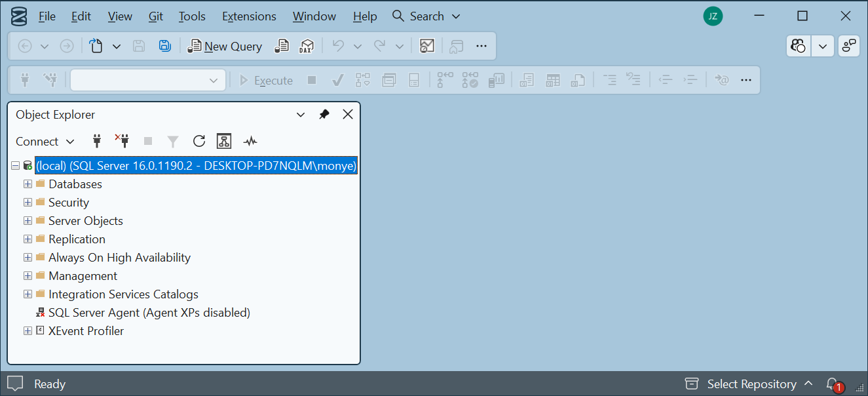The image size is (868, 396).
Task: Toggle the IntelliSense Enabled icon
Action: (414, 80)
